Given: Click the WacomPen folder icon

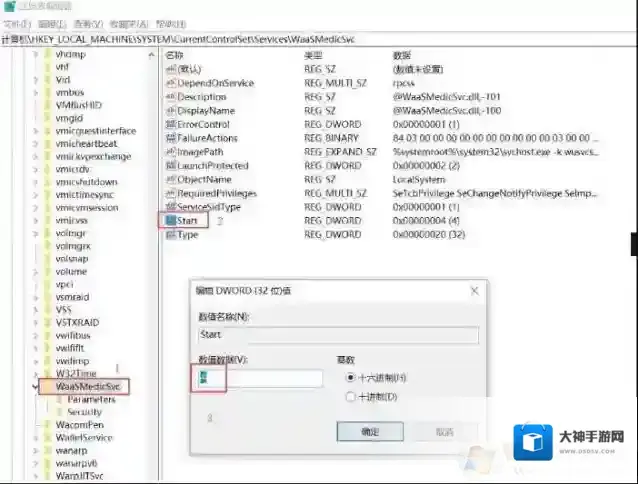Looking at the screenshot, I should tap(48, 425).
